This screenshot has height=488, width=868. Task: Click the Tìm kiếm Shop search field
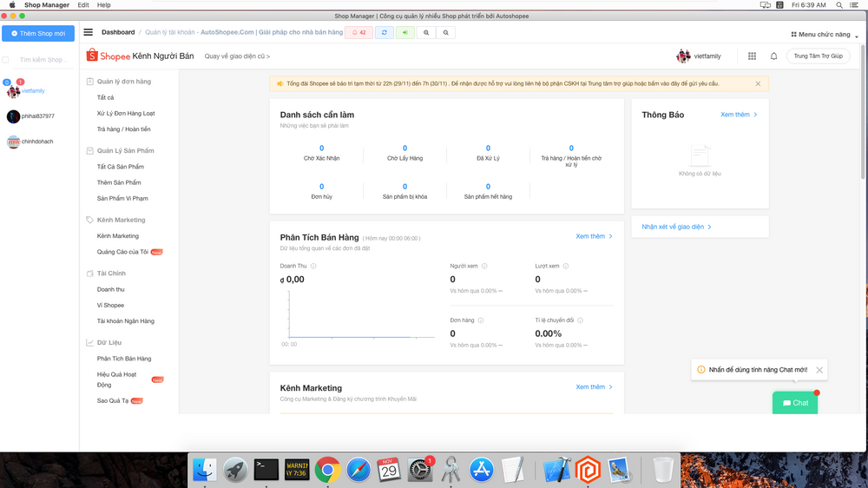(x=42, y=60)
